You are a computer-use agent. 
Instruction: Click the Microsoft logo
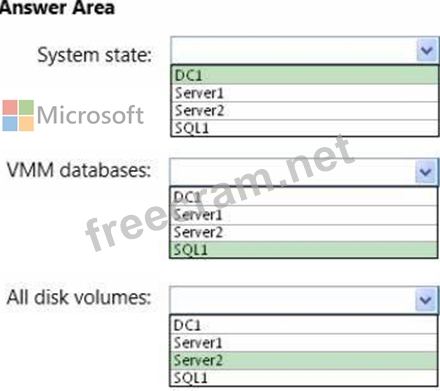[73, 115]
